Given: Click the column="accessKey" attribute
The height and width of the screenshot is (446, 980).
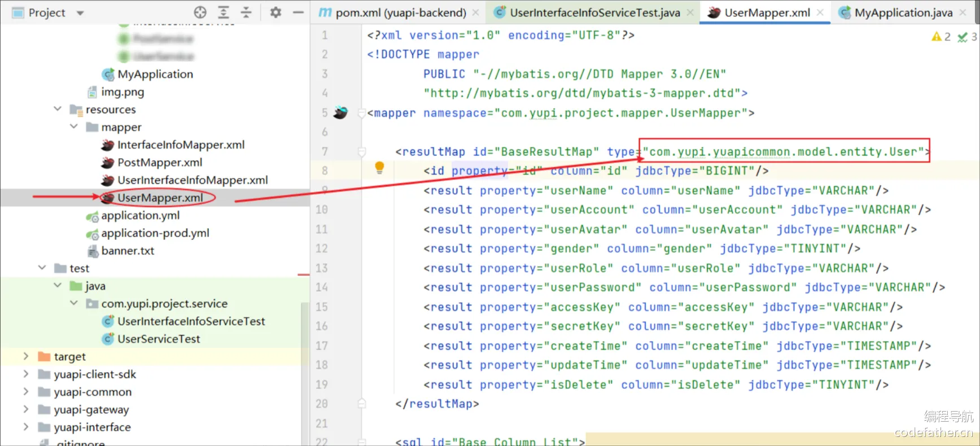Looking at the screenshot, I should point(692,307).
